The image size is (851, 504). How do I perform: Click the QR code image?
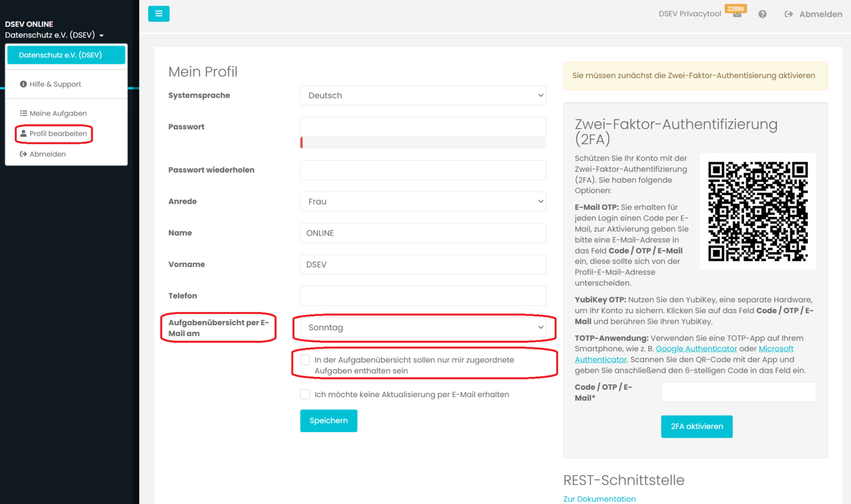pyautogui.click(x=758, y=212)
